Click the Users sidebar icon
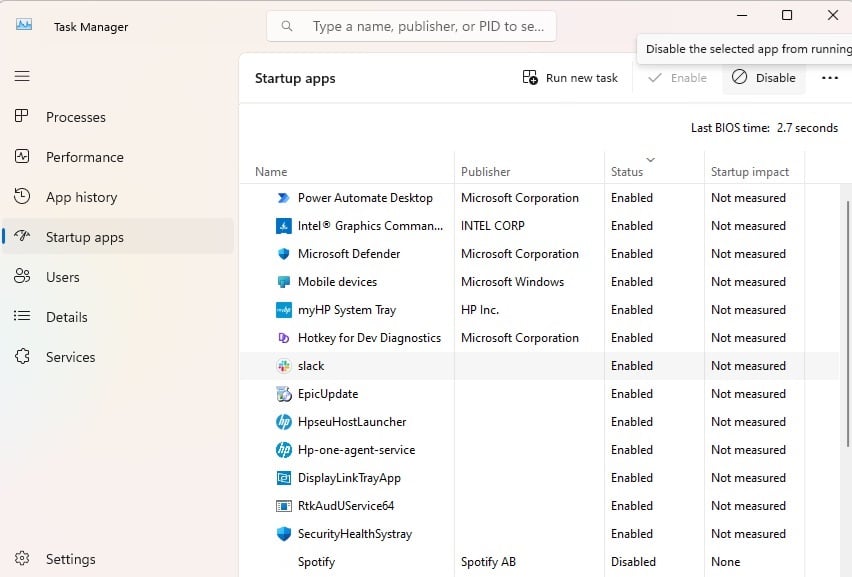The image size is (852, 577). tap(22, 276)
